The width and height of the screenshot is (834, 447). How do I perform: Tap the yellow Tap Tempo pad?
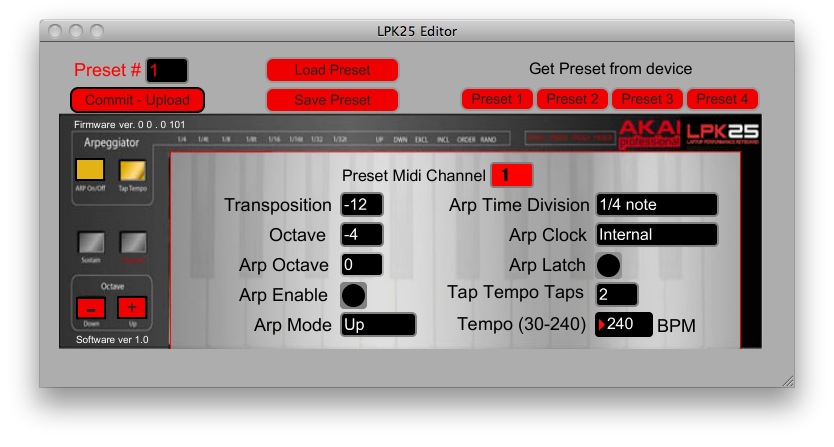(132, 171)
